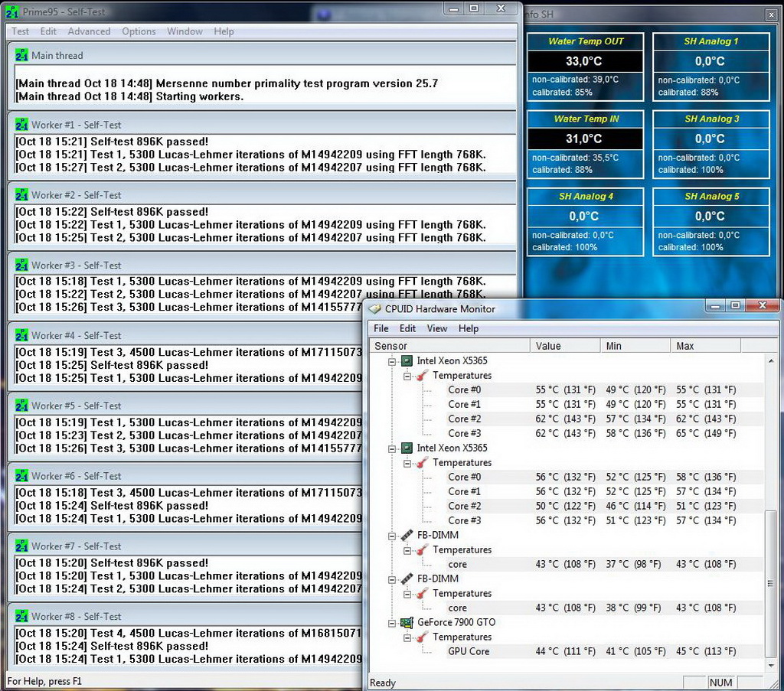Open the View menu in Hardware Monitor
The height and width of the screenshot is (691, 784).
tap(437, 328)
